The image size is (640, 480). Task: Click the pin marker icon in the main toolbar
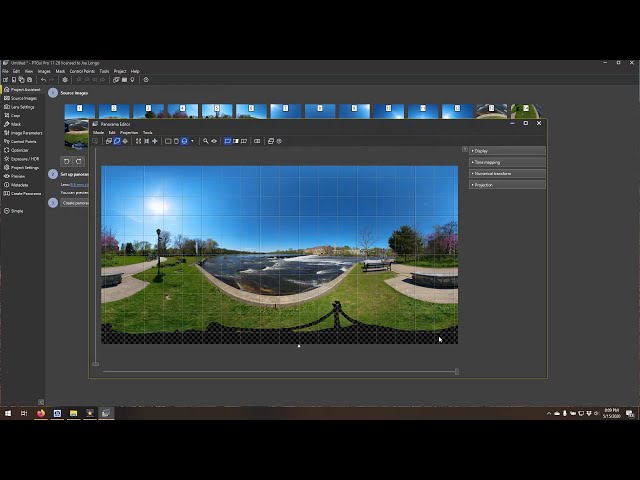point(132,80)
